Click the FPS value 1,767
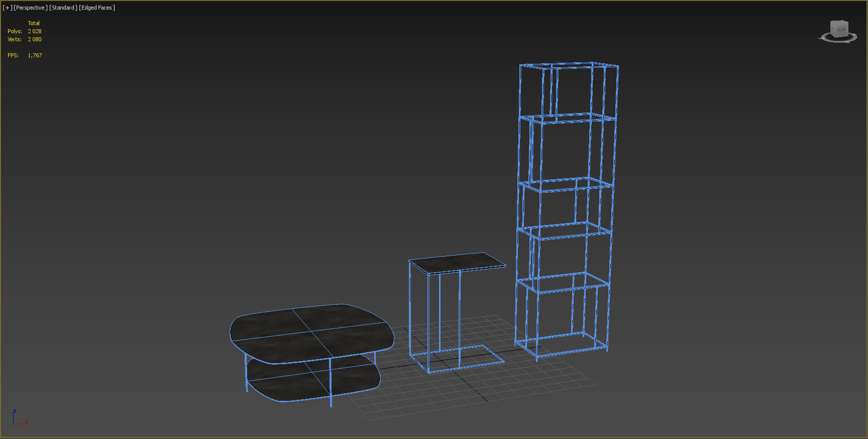This screenshot has width=868, height=439. click(35, 55)
